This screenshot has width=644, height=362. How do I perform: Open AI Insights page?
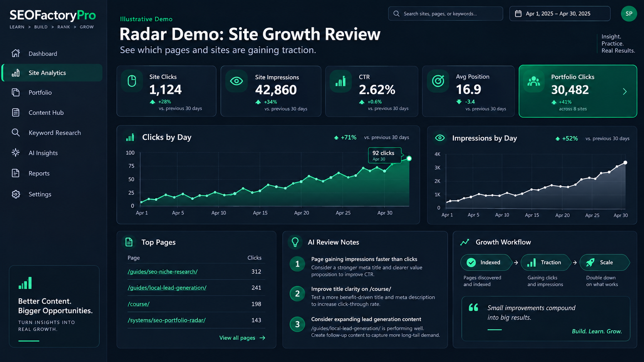(x=52, y=153)
